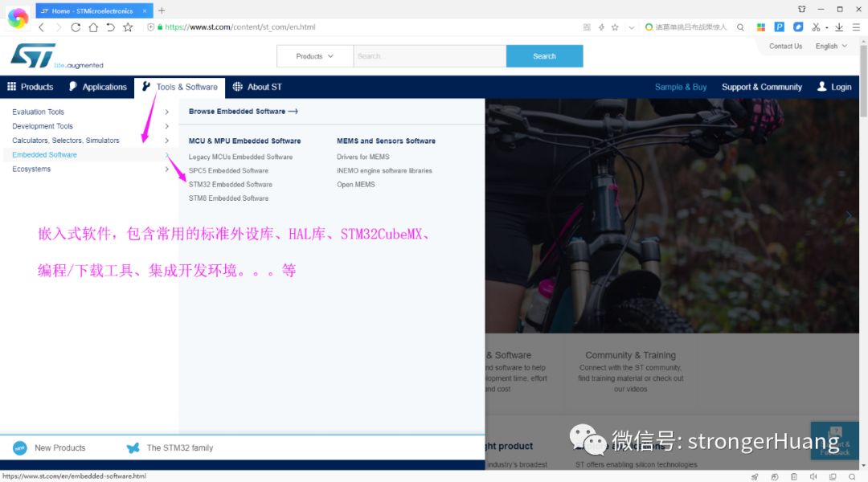Viewport: 868px width, 482px height.
Task: Go back using the back arrow
Action: pyautogui.click(x=42, y=27)
